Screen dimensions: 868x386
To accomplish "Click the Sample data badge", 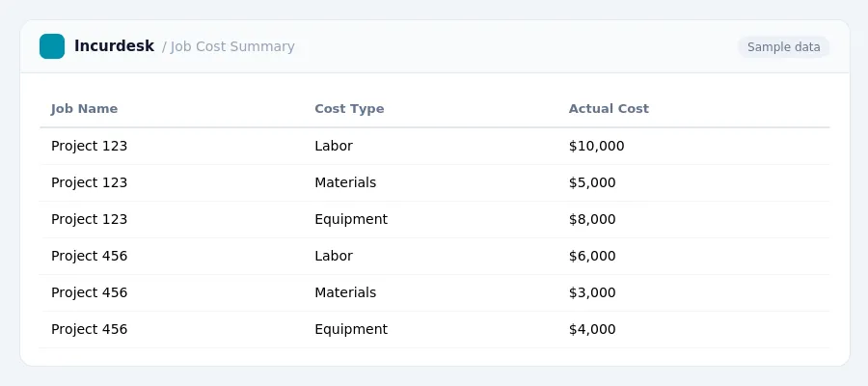I will [783, 47].
